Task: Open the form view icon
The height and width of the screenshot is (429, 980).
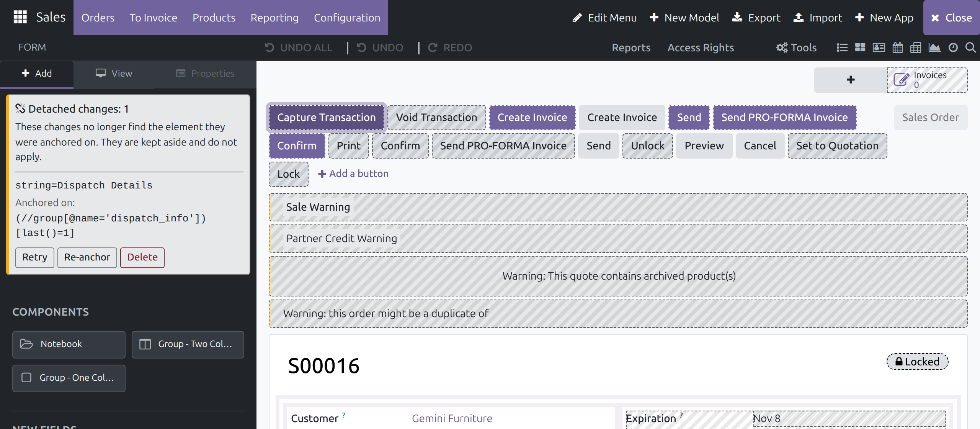Action: click(879, 47)
